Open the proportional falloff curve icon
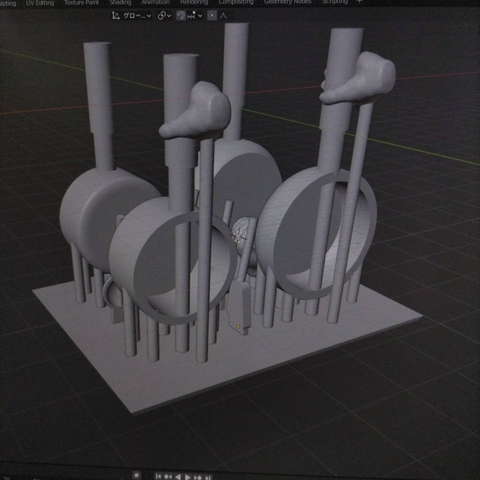 (223, 15)
